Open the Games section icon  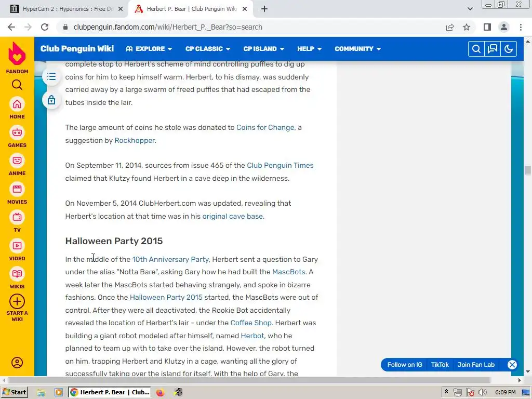pyautogui.click(x=17, y=132)
